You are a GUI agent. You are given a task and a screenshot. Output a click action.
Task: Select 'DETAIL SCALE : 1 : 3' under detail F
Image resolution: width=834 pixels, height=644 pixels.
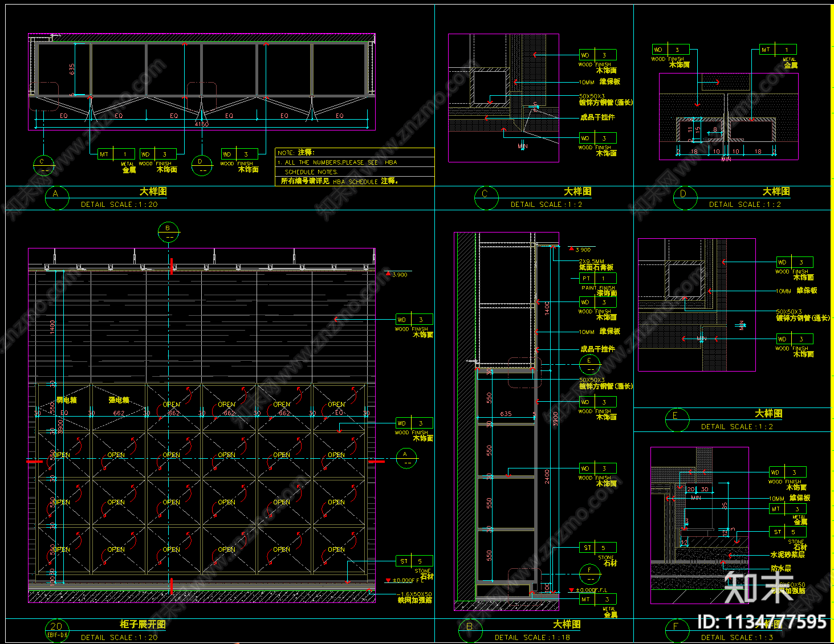pyautogui.click(x=738, y=638)
